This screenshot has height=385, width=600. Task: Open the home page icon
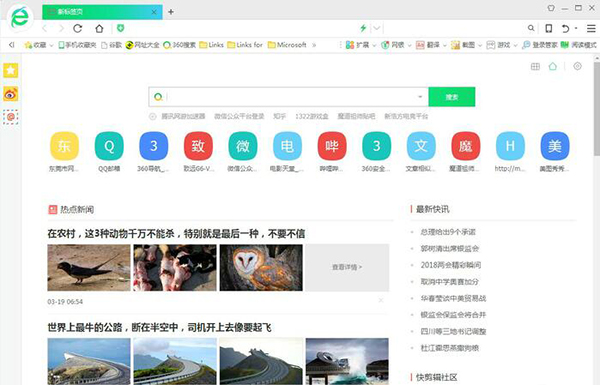[99, 28]
